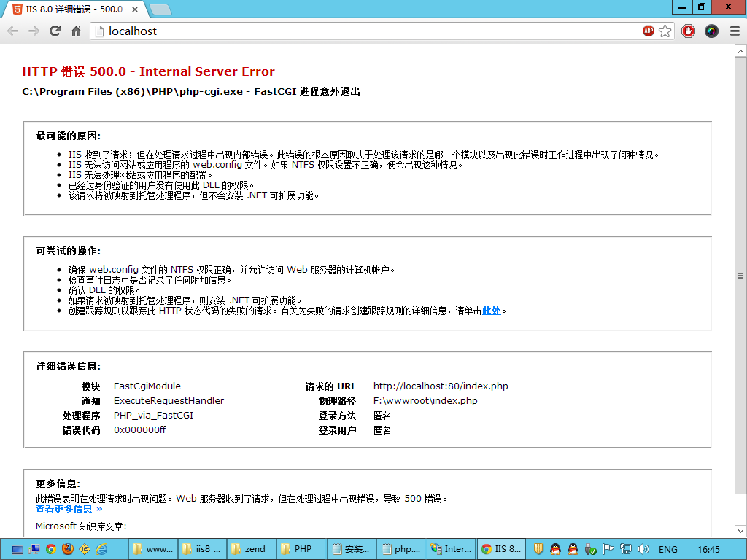Viewport: 747px width, 560px height.
Task: Click the dark round color-ring extension icon
Action: (711, 31)
